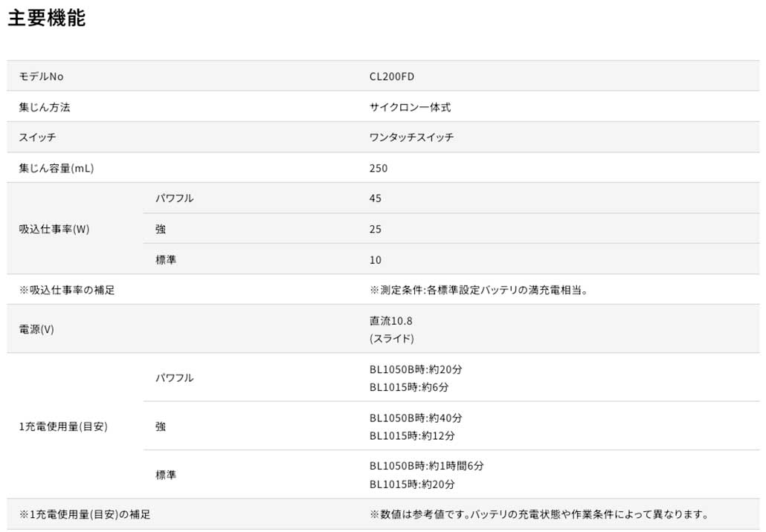The width and height of the screenshot is (766, 532).
Task: Click the value ワンタッチスイッチ
Action: (411, 137)
